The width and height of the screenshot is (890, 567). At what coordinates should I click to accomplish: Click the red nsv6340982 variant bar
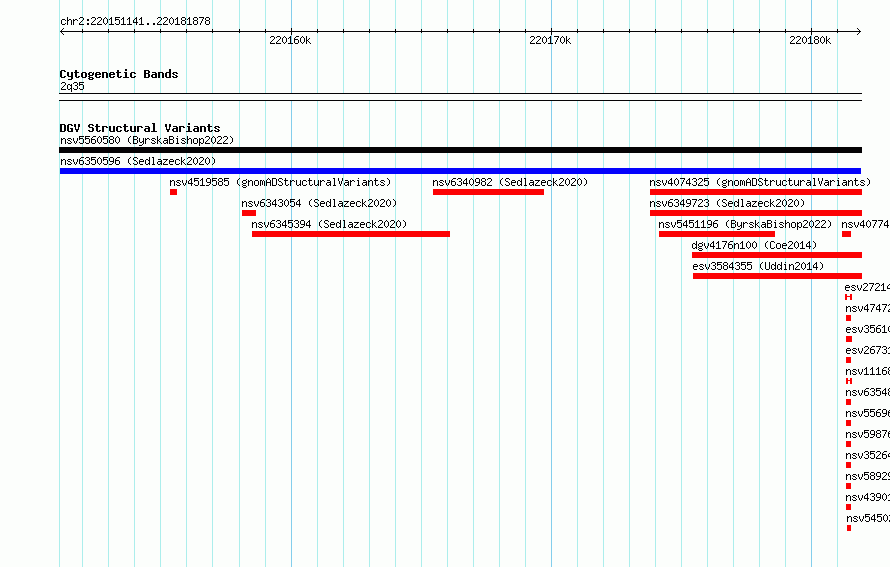[488, 192]
